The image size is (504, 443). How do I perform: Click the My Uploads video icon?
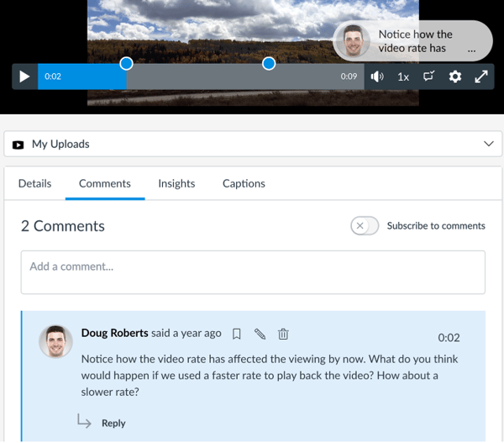(18, 145)
